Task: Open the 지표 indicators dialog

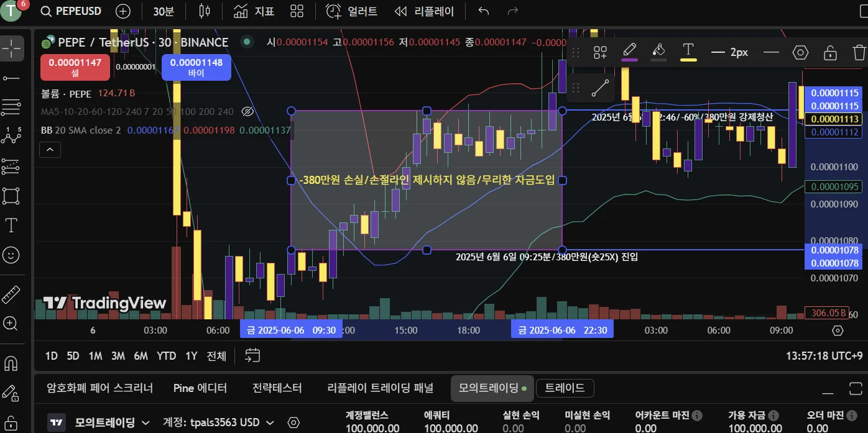Action: pos(254,11)
